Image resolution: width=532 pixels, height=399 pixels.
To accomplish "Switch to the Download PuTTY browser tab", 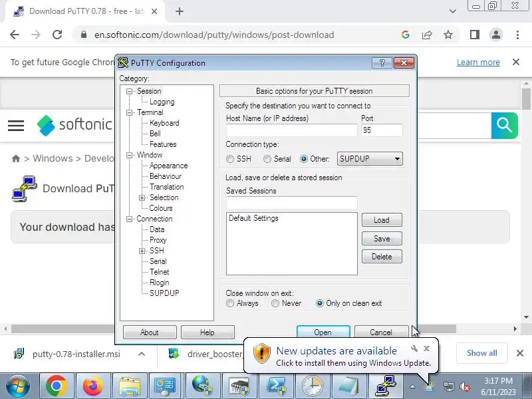I will (x=85, y=11).
